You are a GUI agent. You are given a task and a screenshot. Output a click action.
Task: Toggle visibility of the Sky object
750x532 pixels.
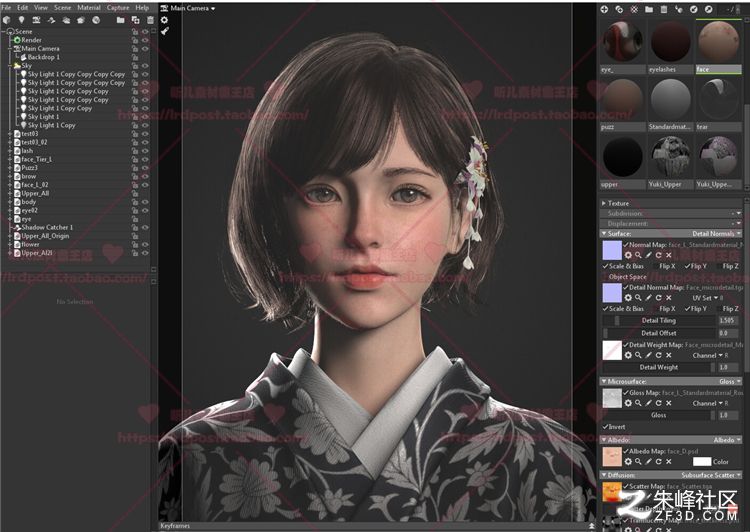click(145, 66)
